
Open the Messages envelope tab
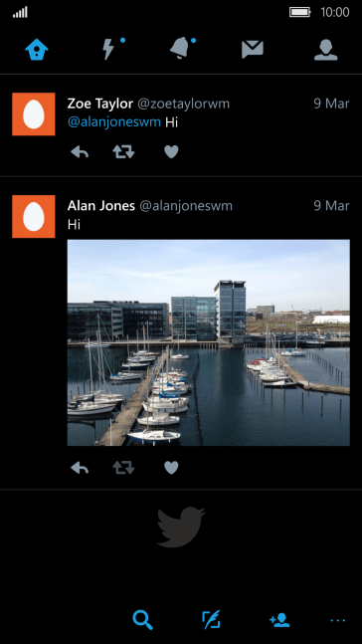(253, 50)
